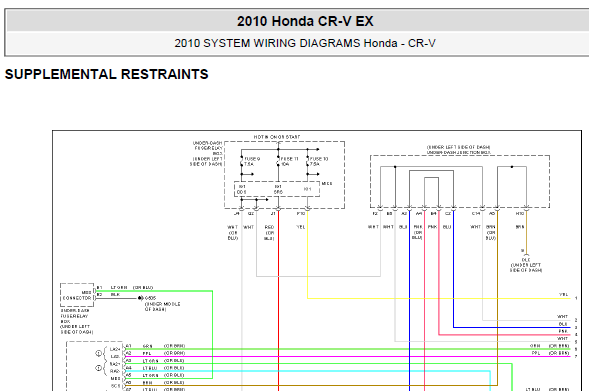
Task: Click the 'DLC (UNDER LEFT SIDE OF DASH)' label
Action: (x=526, y=265)
